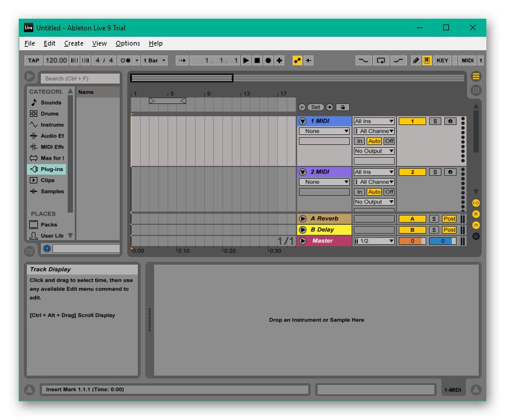Solo the 1 MIDI track

coord(435,121)
